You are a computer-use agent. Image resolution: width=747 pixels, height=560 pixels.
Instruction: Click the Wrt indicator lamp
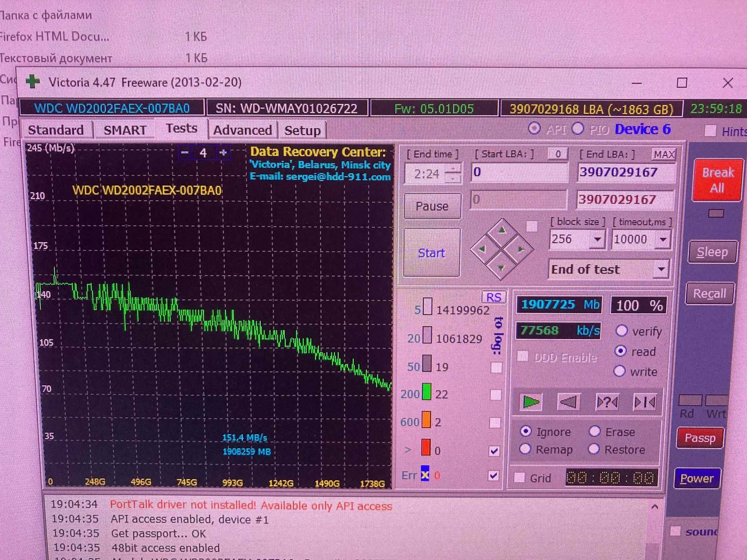(716, 400)
